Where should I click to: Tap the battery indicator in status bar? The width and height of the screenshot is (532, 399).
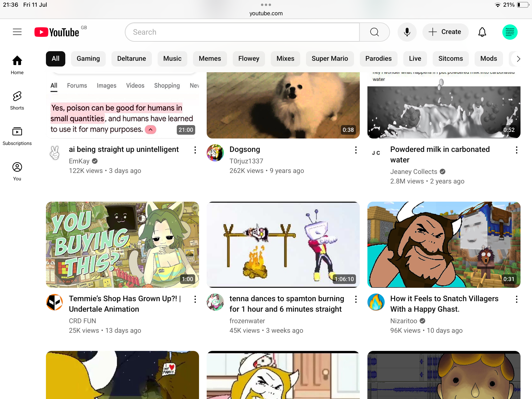523,5
